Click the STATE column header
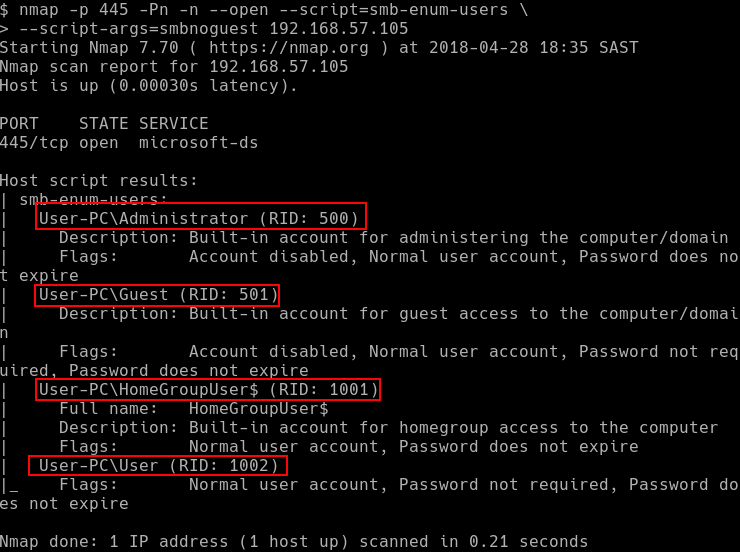Image resolution: width=740 pixels, height=552 pixels. (x=103, y=124)
